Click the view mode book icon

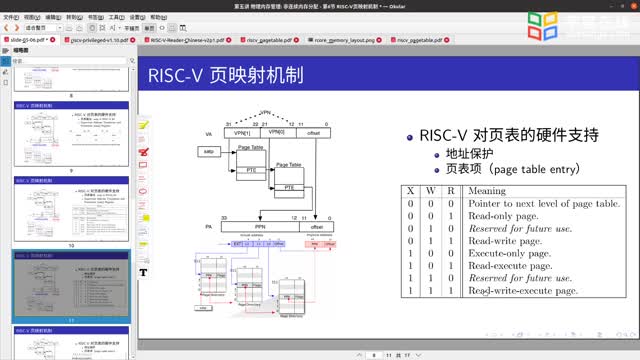(183, 28)
